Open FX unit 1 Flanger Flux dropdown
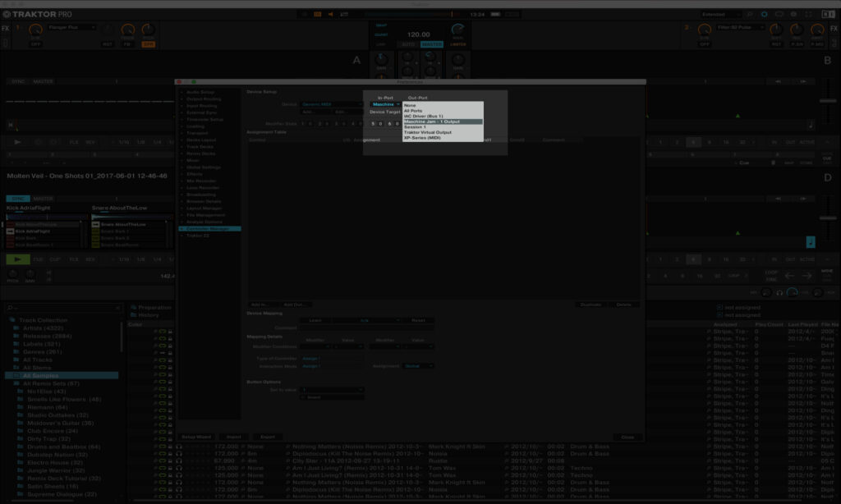The image size is (841, 504). point(72,27)
